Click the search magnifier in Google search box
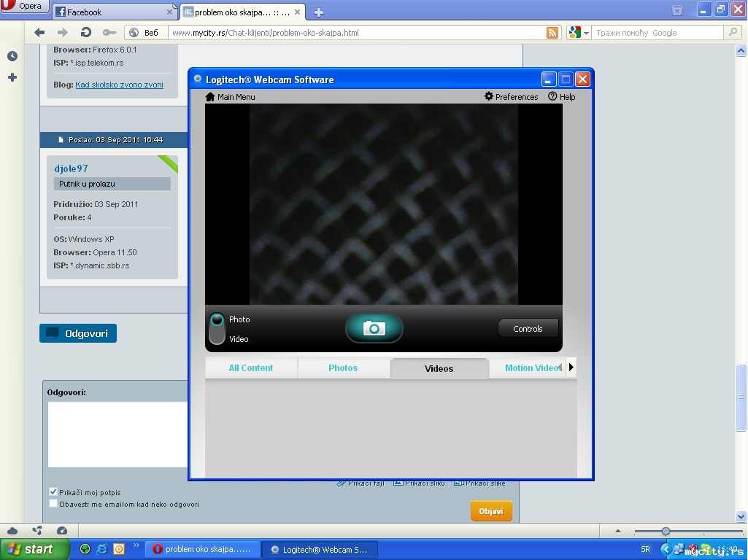 (732, 32)
